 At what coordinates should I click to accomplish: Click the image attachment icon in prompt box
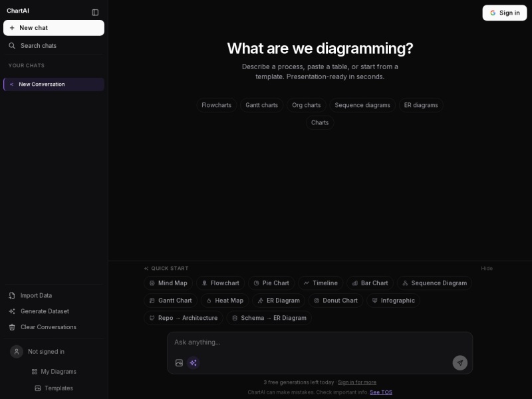(x=179, y=362)
